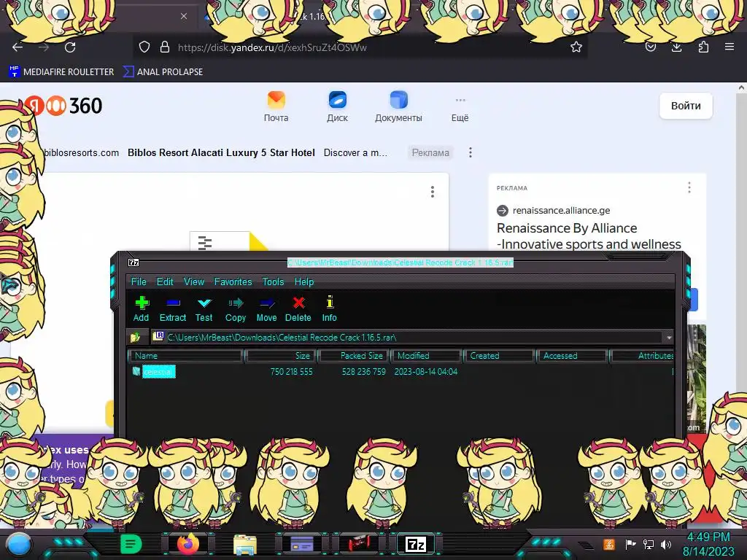Reload the Yandex Disk page

(70, 47)
